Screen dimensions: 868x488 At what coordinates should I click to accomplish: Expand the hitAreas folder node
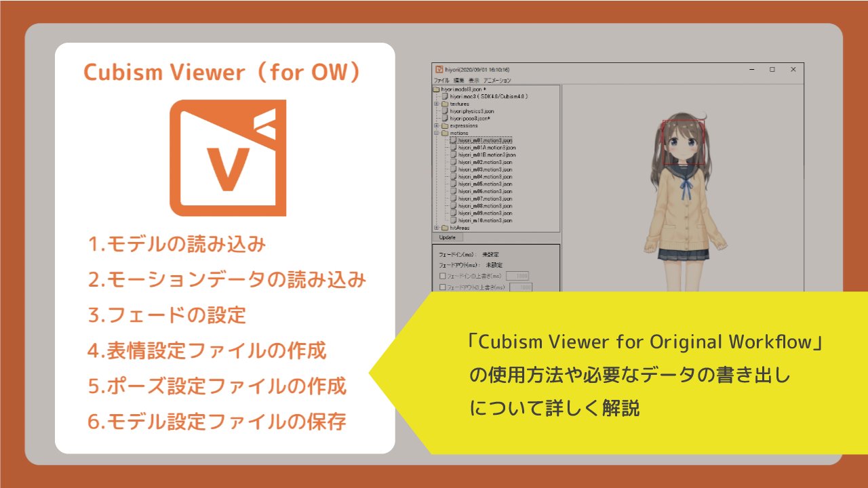(436, 228)
